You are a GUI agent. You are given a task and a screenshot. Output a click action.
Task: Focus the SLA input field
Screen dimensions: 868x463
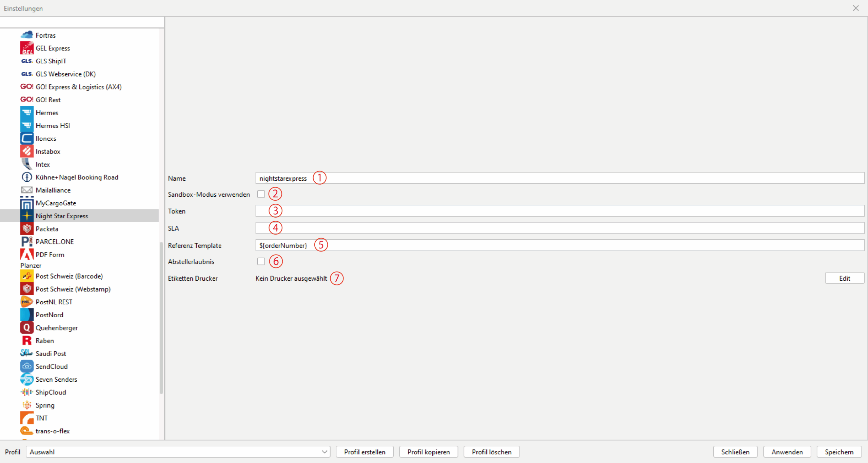coord(560,228)
